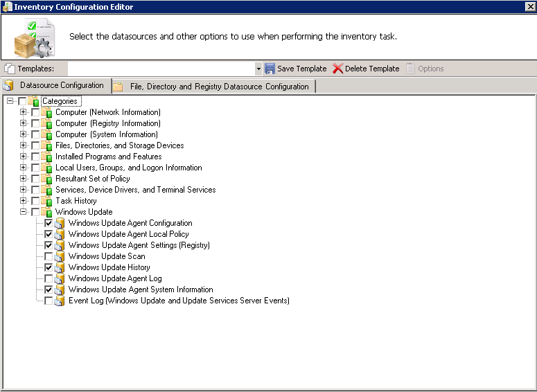Click the Save Template button label
537x392 pixels.
tap(301, 69)
